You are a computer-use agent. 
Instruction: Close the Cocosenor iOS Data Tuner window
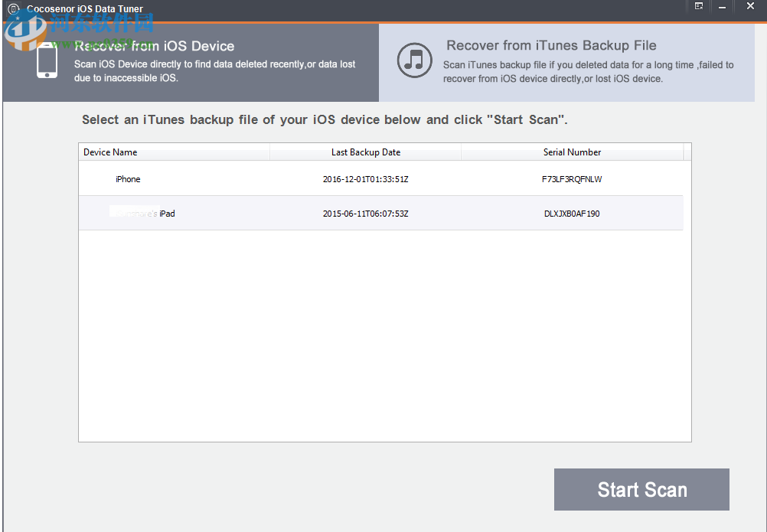750,6
